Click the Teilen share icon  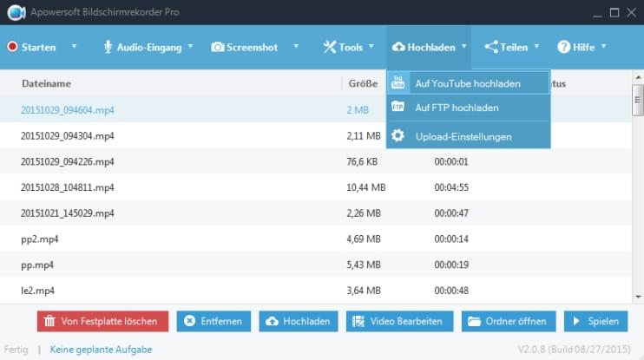pyautogui.click(x=491, y=47)
